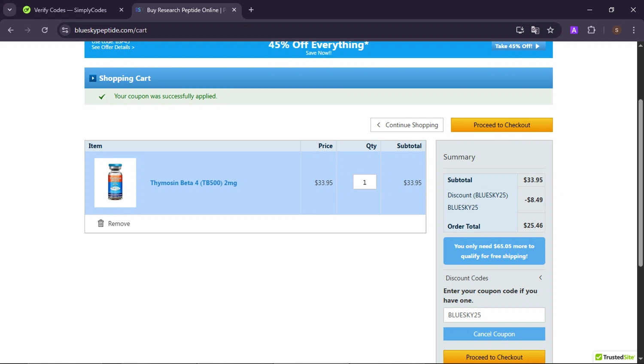Click the coupon code field with BLUESKY25
Image resolution: width=644 pixels, height=364 pixels.
(x=494, y=315)
